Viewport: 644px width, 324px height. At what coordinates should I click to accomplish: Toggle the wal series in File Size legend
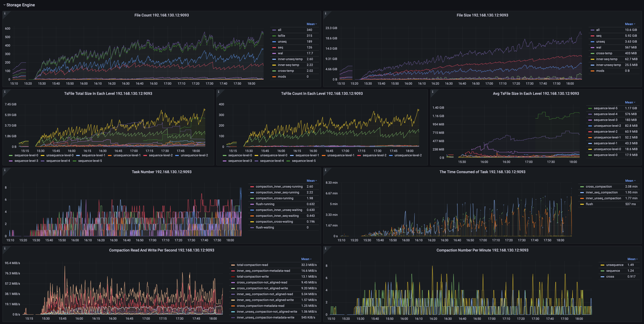click(598, 47)
